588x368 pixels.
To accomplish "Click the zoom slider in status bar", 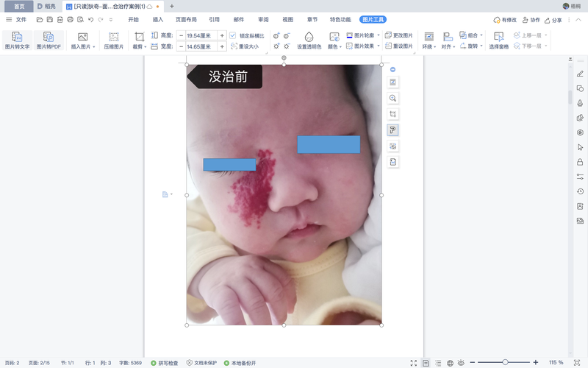I will click(506, 363).
